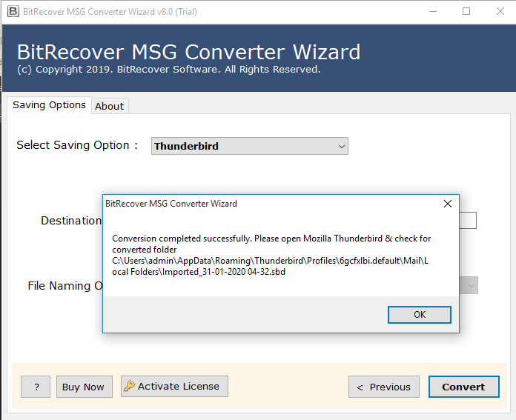Click the Destination path field edge
Image resolution: width=516 pixels, height=420 pixels.
pos(468,220)
